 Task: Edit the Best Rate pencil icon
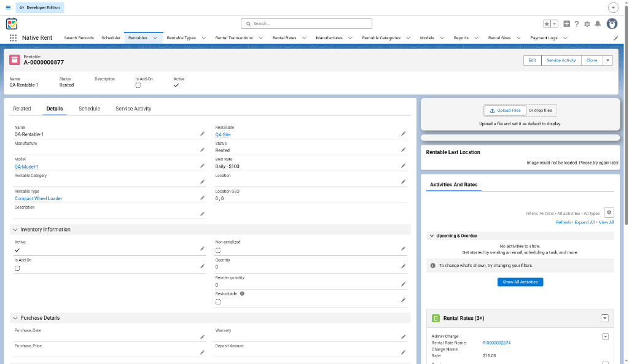[403, 166]
